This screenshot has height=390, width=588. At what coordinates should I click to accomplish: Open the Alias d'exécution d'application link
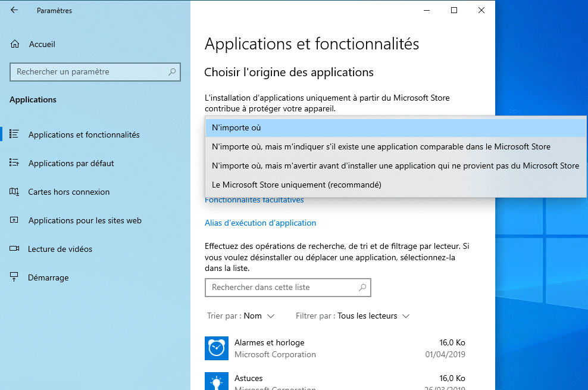[260, 223]
